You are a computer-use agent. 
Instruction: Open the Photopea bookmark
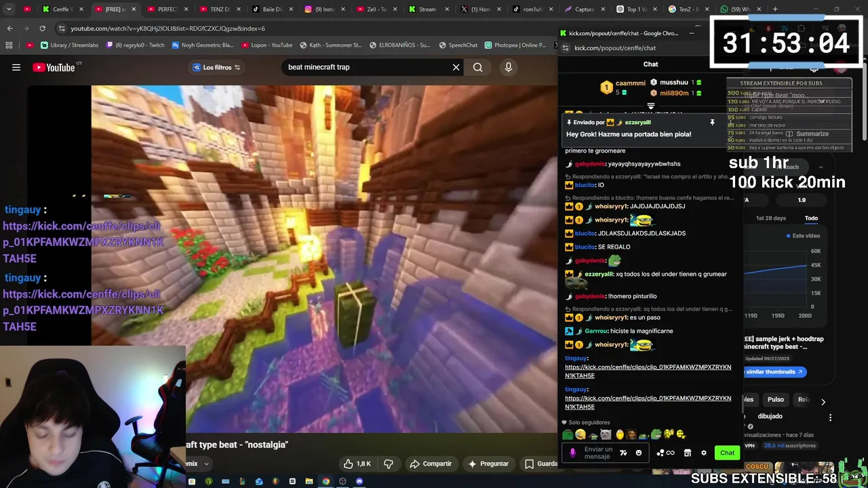[x=515, y=45]
